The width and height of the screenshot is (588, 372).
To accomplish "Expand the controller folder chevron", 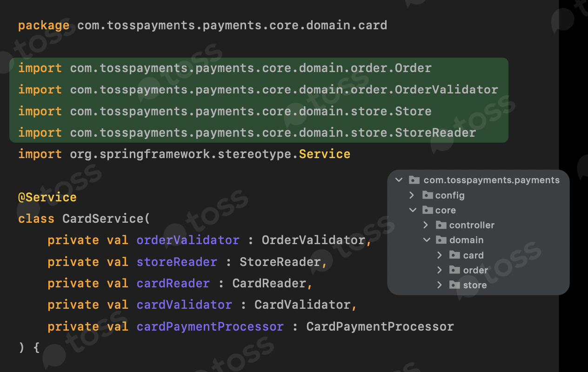I will point(426,225).
